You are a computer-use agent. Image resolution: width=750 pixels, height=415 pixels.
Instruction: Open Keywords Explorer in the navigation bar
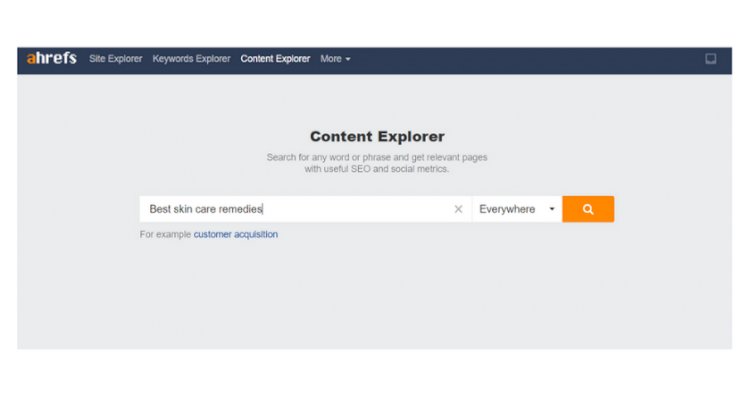pyautogui.click(x=191, y=59)
